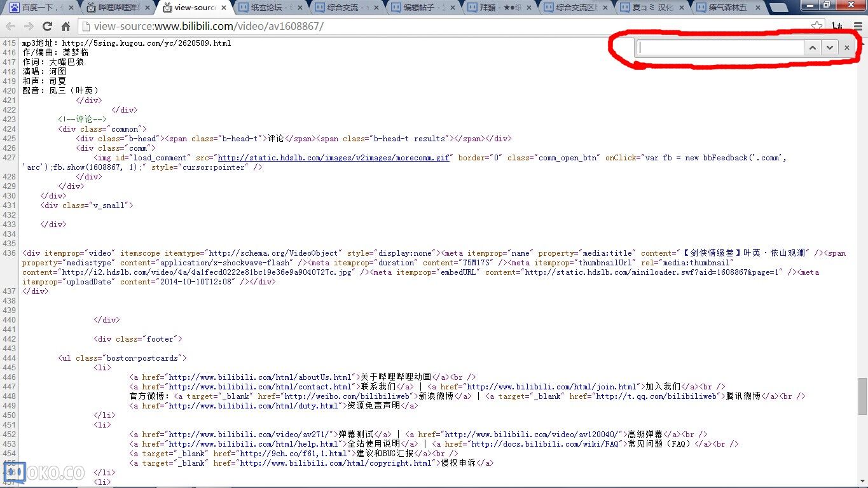Click the div class="footer" source line

138,339
